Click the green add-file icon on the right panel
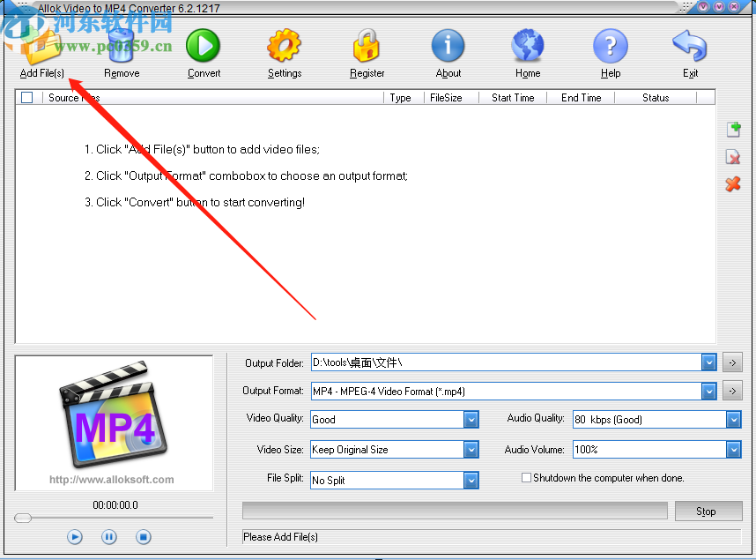 tap(734, 129)
